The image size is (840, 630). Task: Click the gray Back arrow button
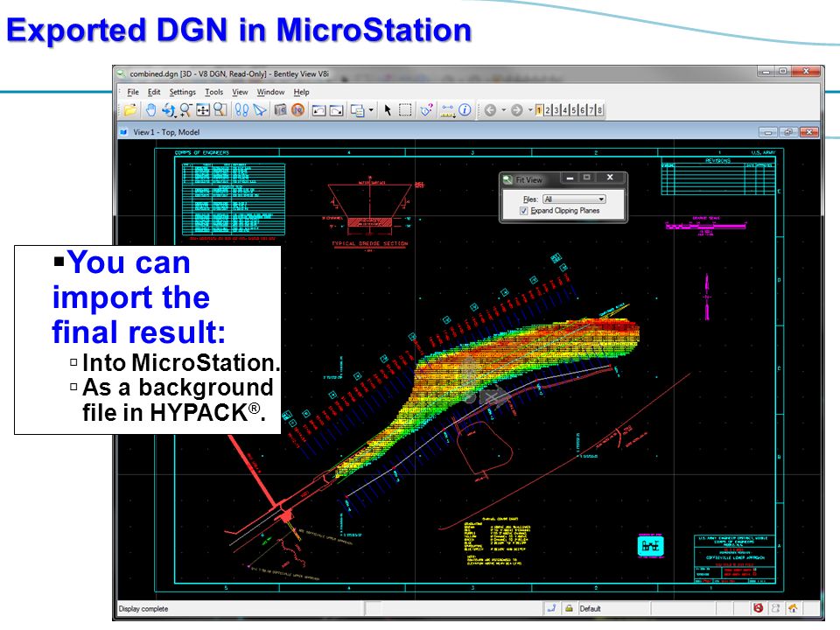(x=490, y=110)
